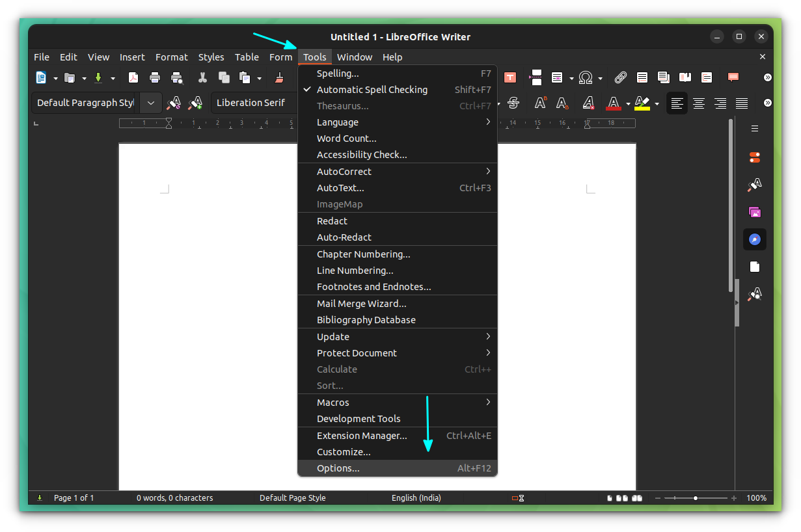Insert a comment
801x532 pixels.
733,77
